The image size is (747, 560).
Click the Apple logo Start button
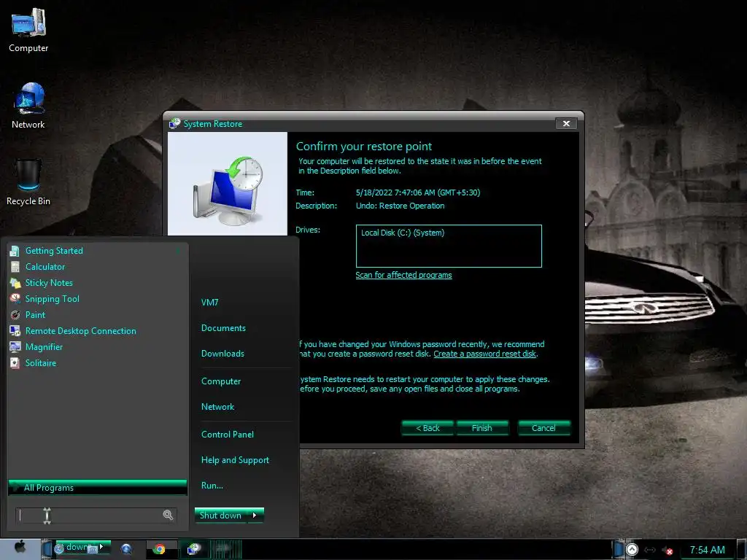pos(20,548)
